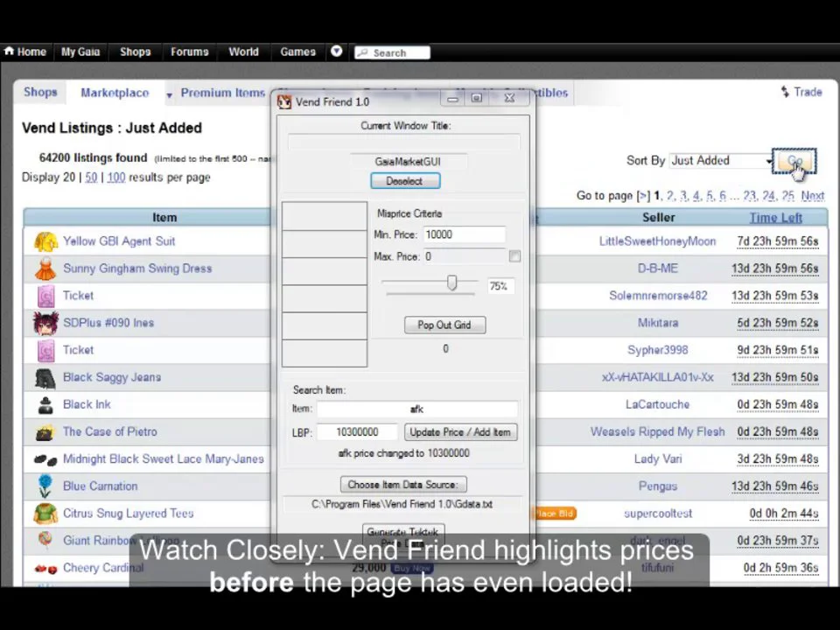The image size is (840, 630).
Task: Switch to the Marketplace tab
Action: [x=115, y=93]
